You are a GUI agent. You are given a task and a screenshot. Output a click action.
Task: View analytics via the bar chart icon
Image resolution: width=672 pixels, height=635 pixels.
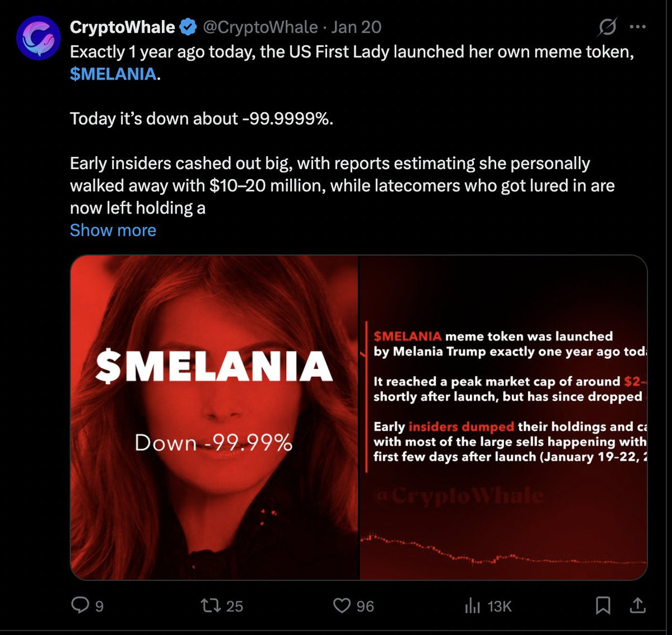tap(472, 605)
